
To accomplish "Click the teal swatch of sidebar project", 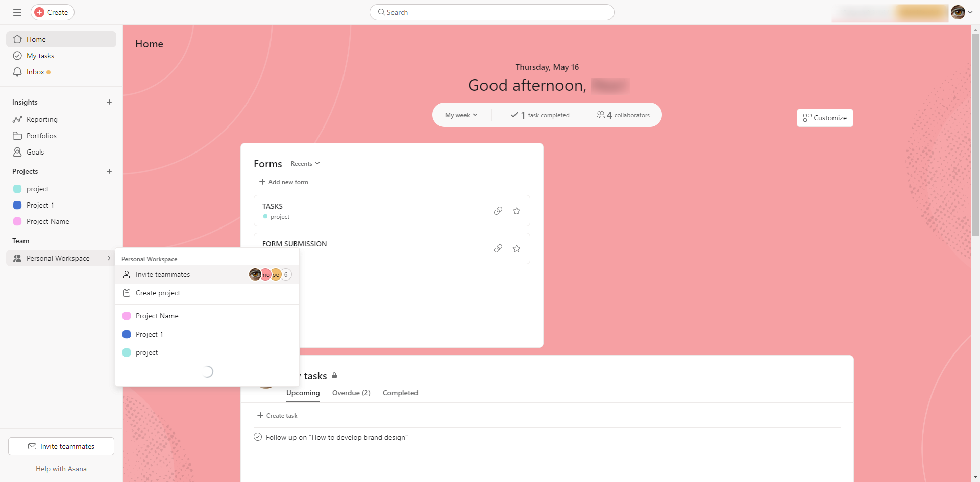I will [x=17, y=189].
